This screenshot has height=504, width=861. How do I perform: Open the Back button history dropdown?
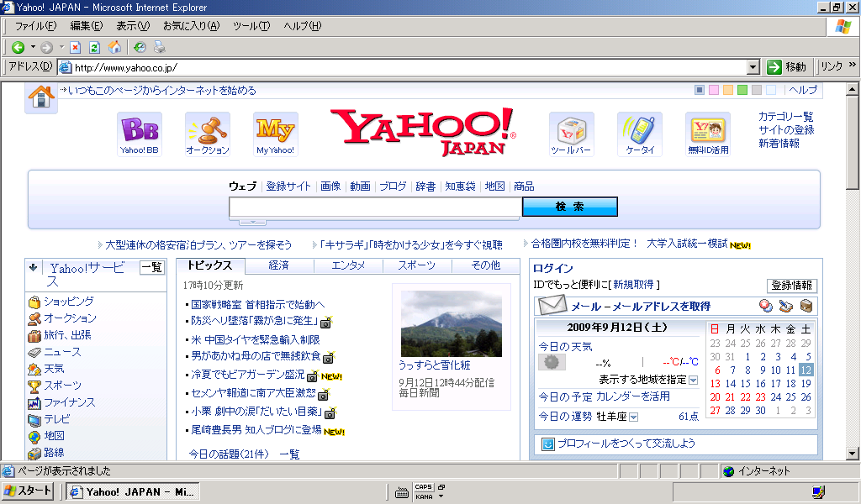coord(33,48)
